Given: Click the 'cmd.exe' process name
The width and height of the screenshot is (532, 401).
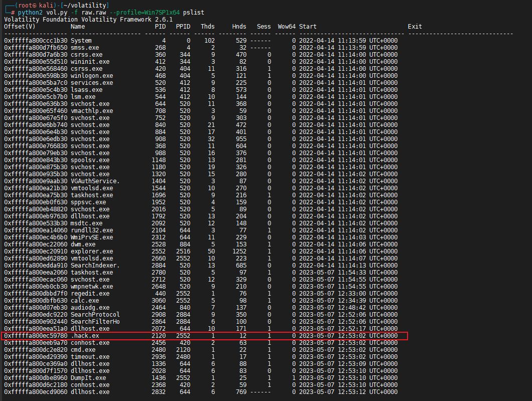Looking at the screenshot, I should pos(83,350).
